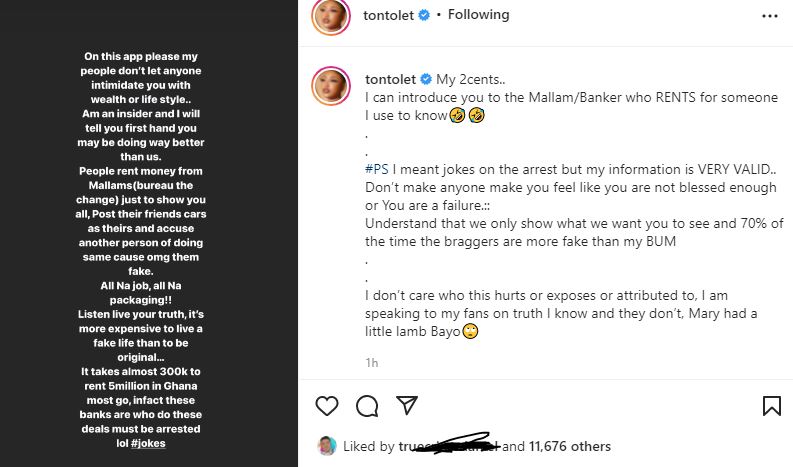Open the avatar next to the caption
This screenshot has width=793, height=467.
(x=331, y=87)
